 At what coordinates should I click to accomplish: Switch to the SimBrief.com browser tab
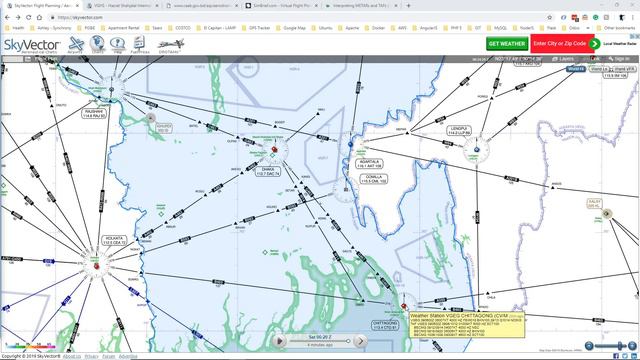coord(282,6)
